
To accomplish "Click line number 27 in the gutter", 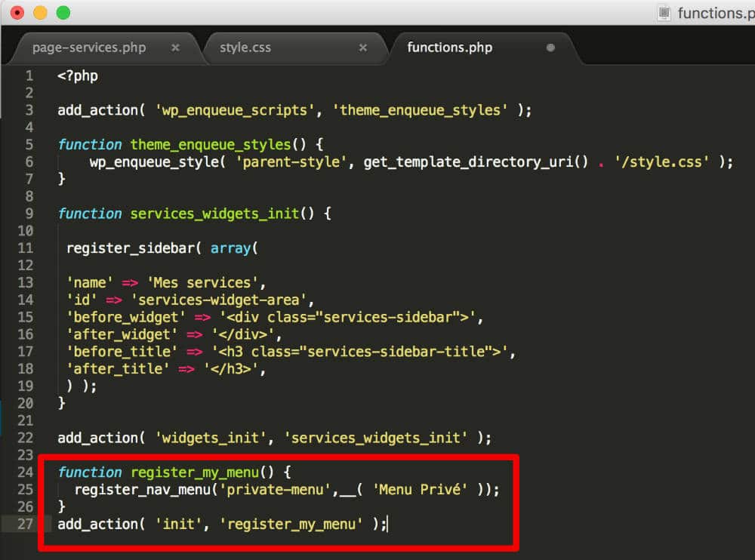I will coord(26,524).
